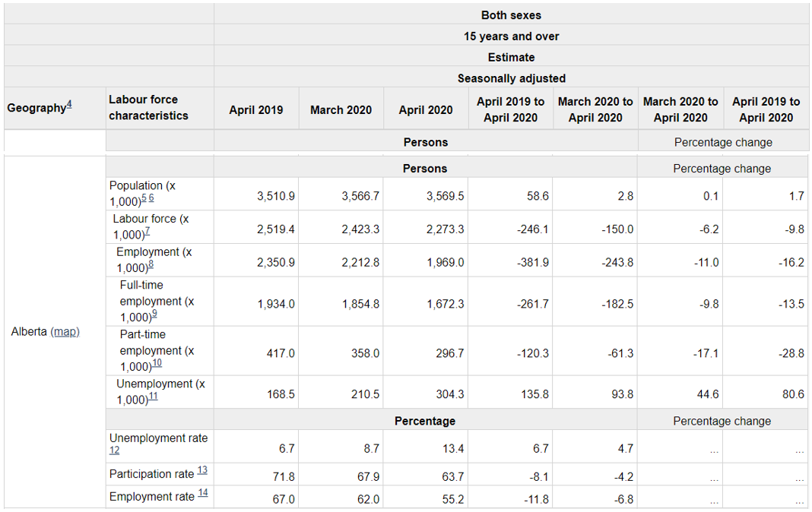
Task: Select the Unemployment percentage change 80.6
Action: pos(793,394)
